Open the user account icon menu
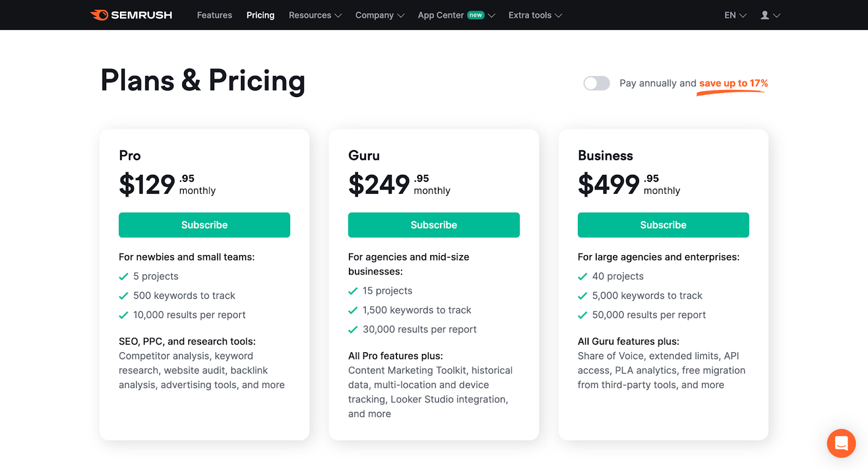 (x=767, y=15)
